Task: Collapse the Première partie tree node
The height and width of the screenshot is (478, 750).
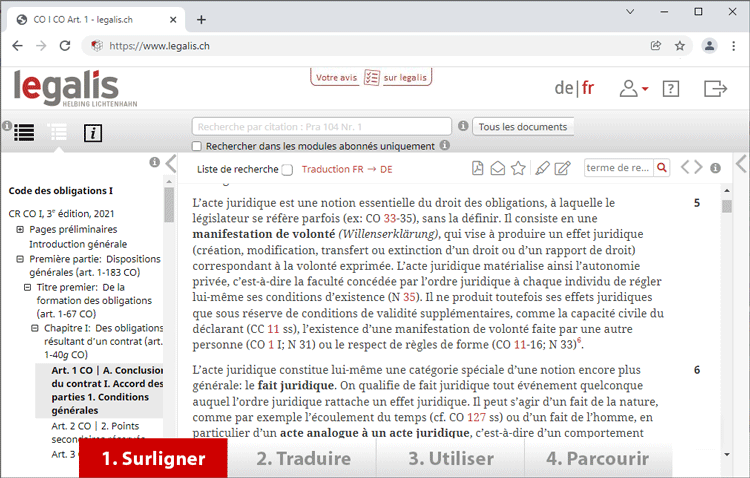Action: (20, 258)
